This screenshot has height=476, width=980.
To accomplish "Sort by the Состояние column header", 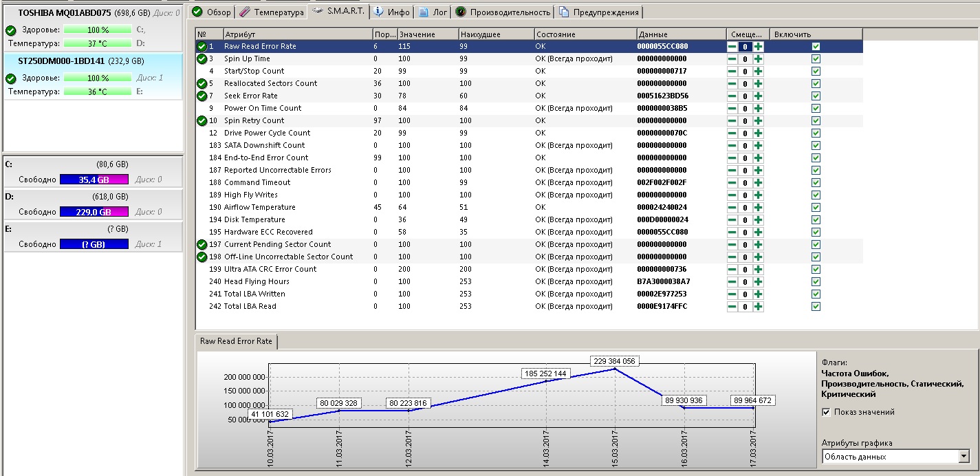I will click(585, 34).
